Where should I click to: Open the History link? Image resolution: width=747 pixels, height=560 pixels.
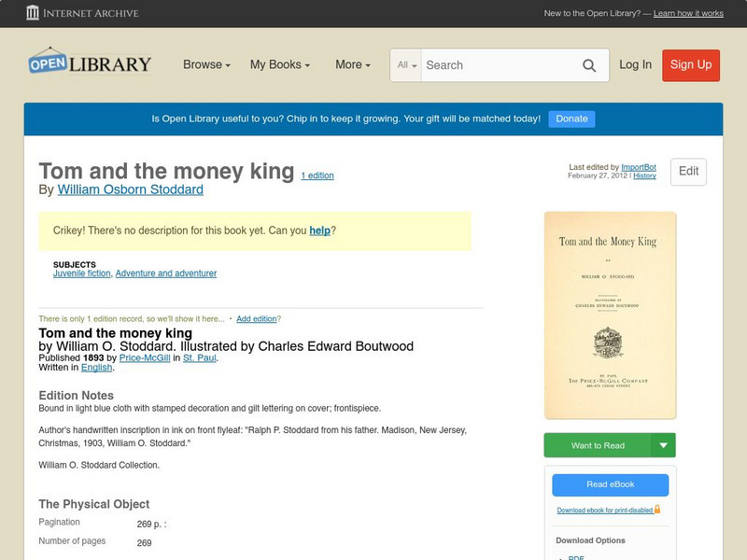click(x=644, y=175)
